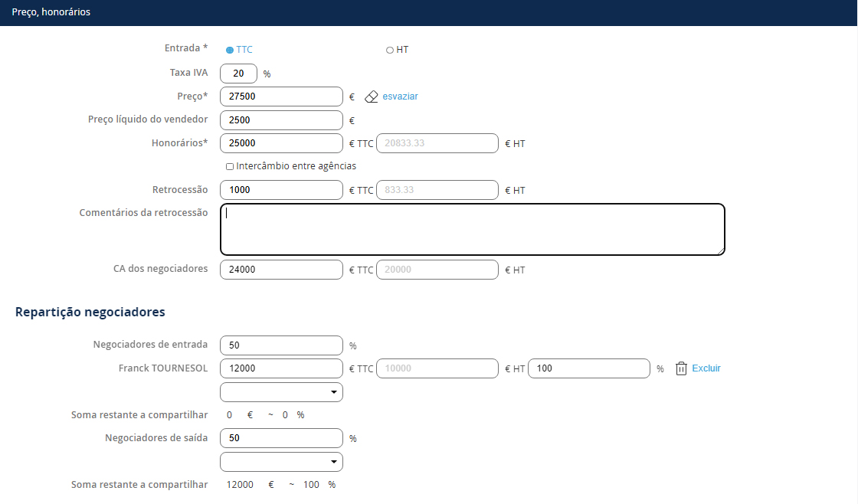The image size is (858, 504).
Task: Click in the Comentários da retrocessão textarea
Action: pos(472,229)
